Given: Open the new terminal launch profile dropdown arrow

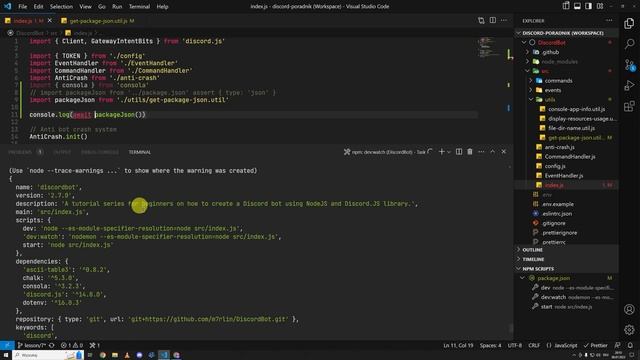Looking at the screenshot, I should click(449, 152).
